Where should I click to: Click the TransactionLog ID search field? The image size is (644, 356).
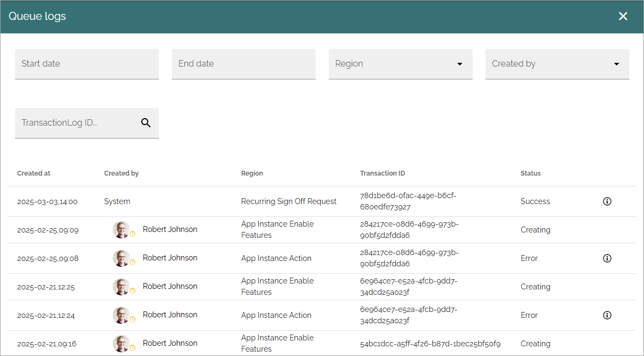click(86, 123)
